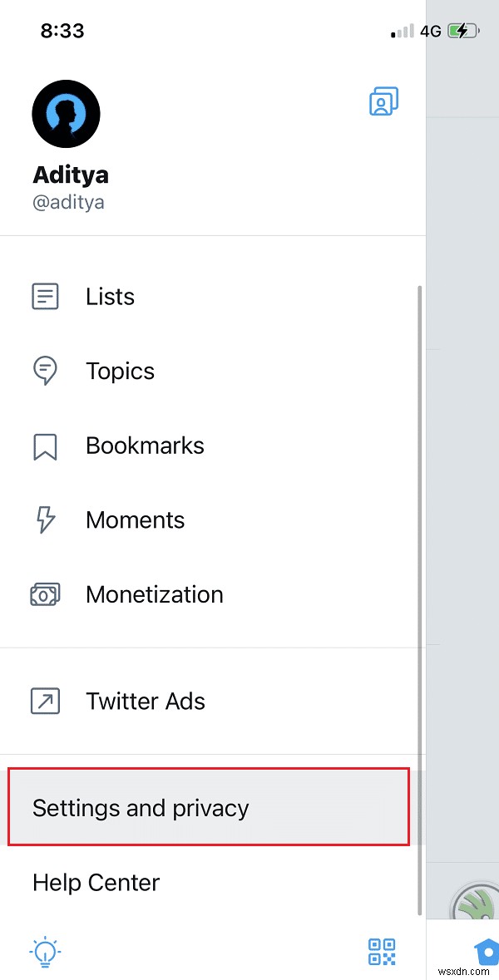Tap the Aditya display name
499x980 pixels.
coord(71,175)
